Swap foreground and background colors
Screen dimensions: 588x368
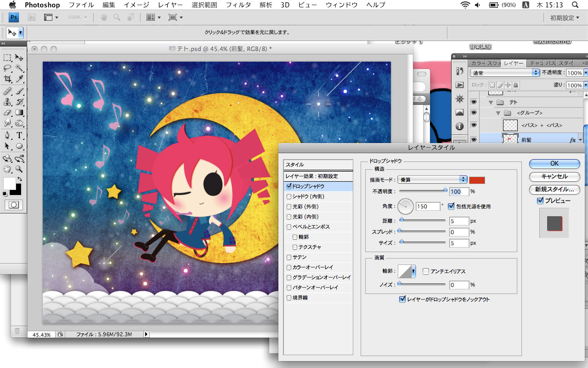coord(20,179)
